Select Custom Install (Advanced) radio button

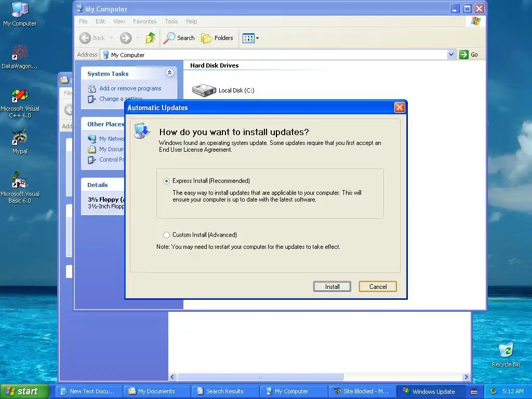pos(166,235)
